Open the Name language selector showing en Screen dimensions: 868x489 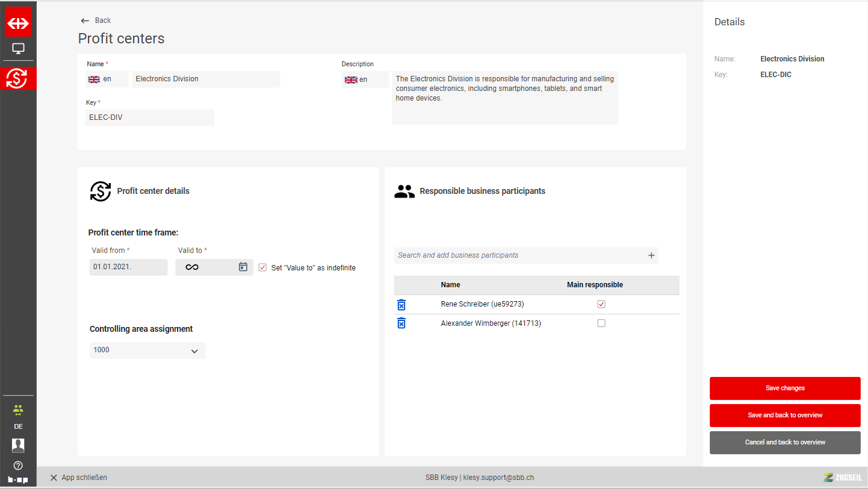[107, 79]
